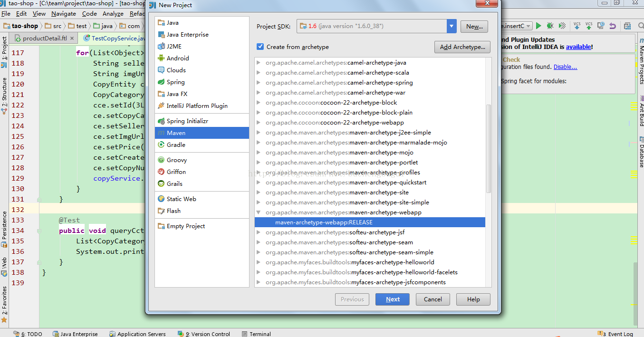Image resolution: width=644 pixels, height=337 pixels.
Task: Pick the Spring project type
Action: 202,82
